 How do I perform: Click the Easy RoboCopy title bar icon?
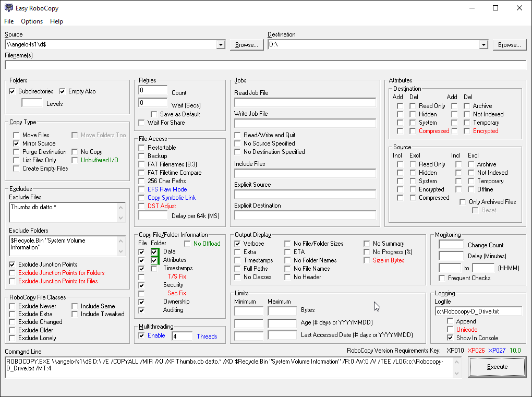(8, 8)
